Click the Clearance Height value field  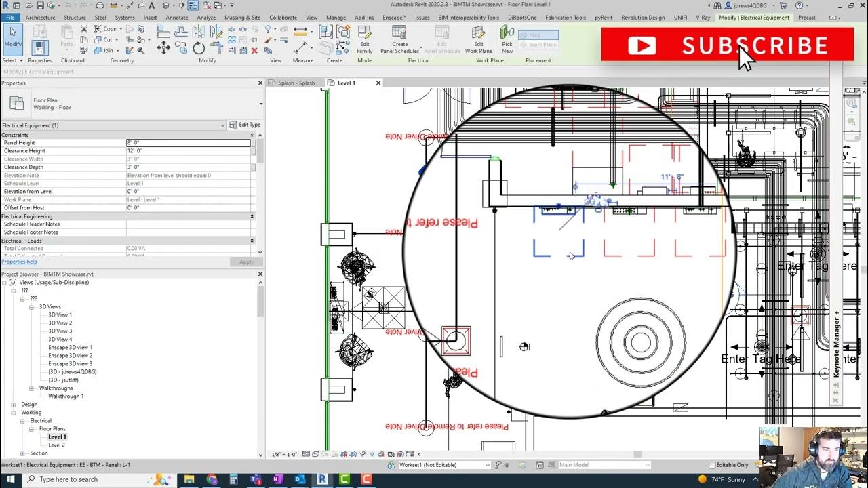pos(189,151)
